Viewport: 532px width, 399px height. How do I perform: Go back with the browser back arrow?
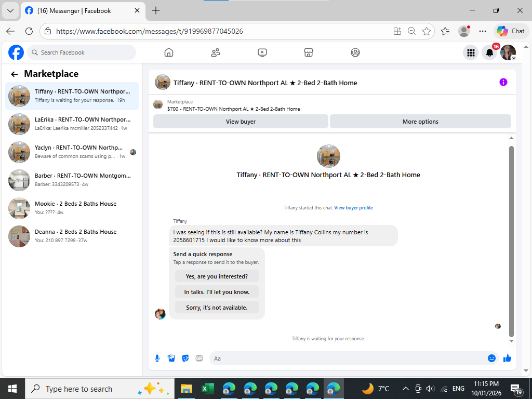10,31
